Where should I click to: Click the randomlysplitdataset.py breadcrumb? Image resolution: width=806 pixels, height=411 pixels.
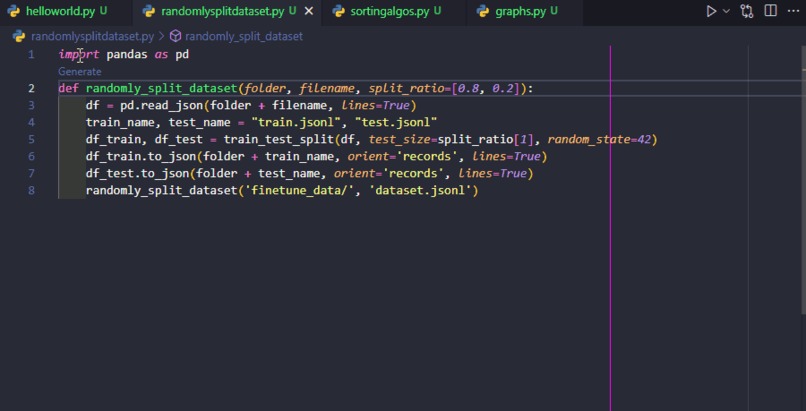pos(92,36)
